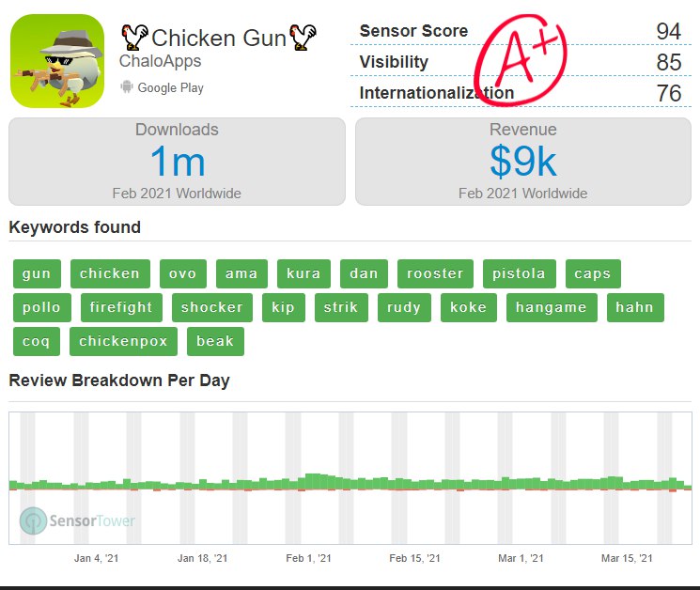Image resolution: width=700 pixels, height=590 pixels.
Task: Select the Google Play store label
Action: pos(170,87)
